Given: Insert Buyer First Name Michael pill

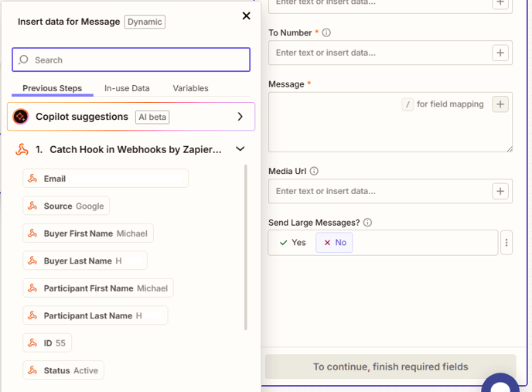Looking at the screenshot, I should (x=88, y=233).
